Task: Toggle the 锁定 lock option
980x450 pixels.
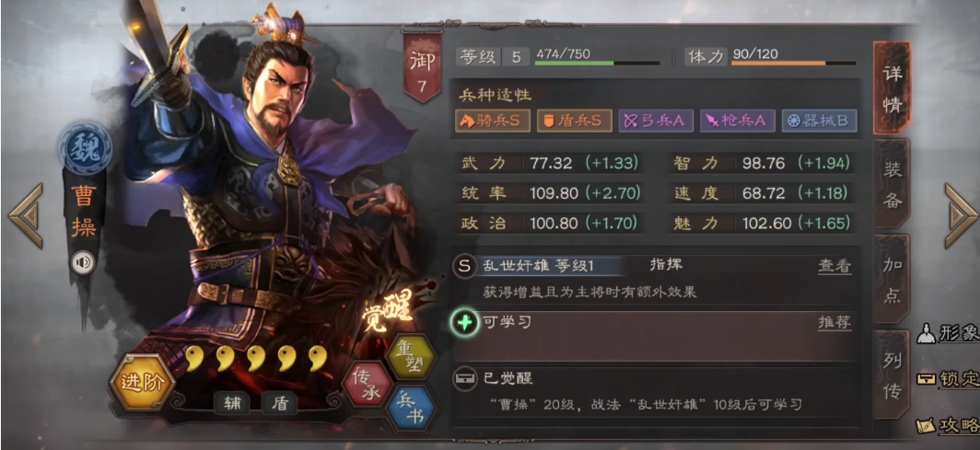Action: 949,379
